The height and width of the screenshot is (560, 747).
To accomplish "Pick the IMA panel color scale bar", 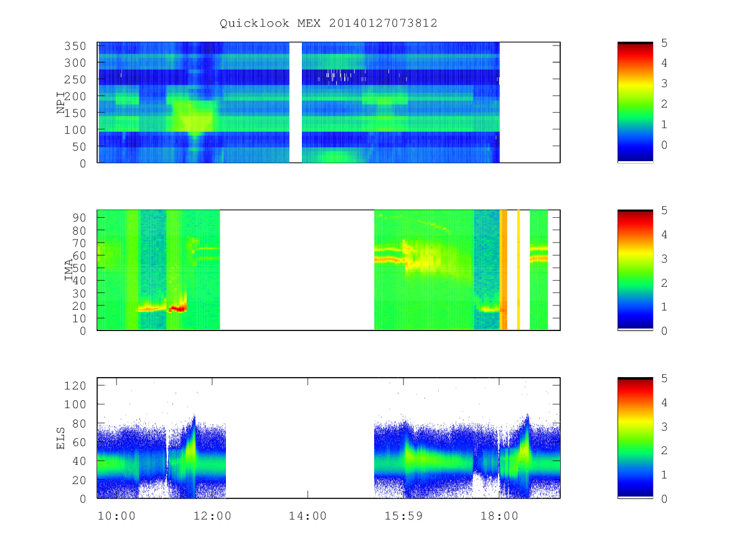I will point(635,269).
